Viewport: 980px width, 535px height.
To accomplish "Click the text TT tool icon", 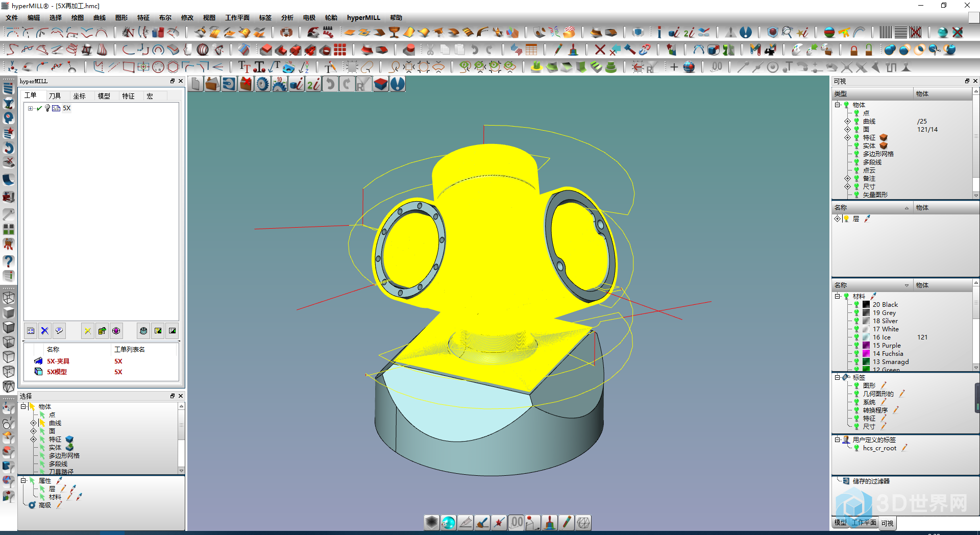I will (x=244, y=67).
